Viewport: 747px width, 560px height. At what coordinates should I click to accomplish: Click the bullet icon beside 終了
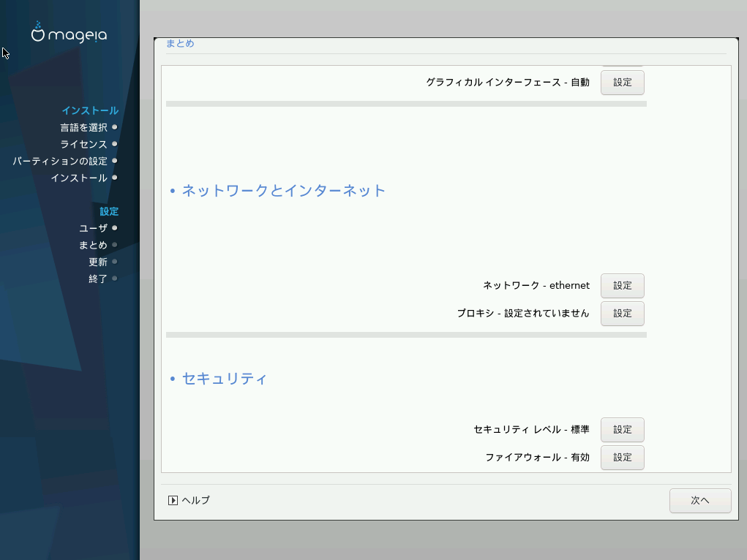coord(115,279)
